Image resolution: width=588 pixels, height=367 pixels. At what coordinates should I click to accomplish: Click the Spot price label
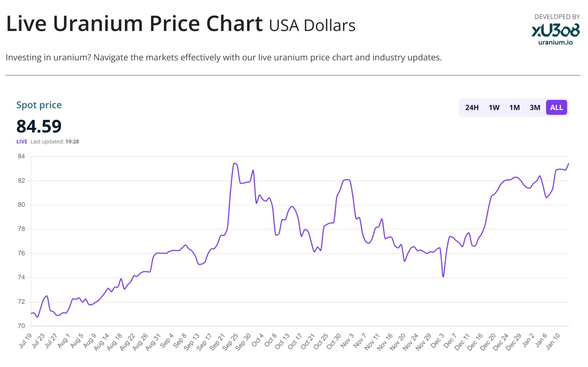pos(39,105)
